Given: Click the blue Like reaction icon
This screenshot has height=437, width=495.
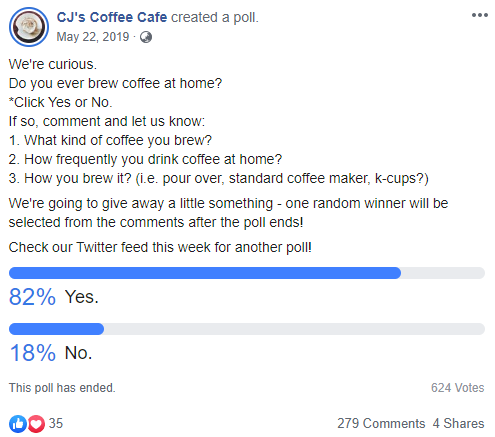Looking at the screenshot, I should 18,423.
